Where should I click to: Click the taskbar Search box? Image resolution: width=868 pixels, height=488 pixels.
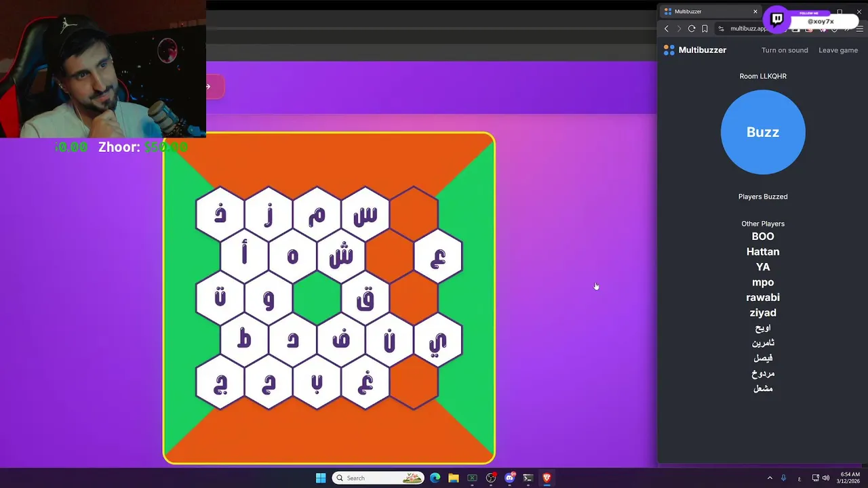pos(378,478)
